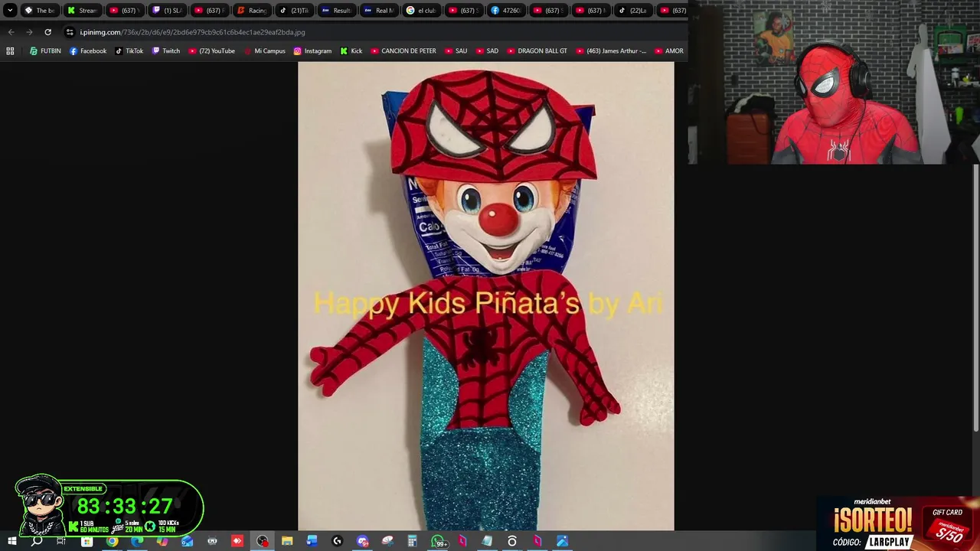The width and height of the screenshot is (980, 551).
Task: Open the AMOR bookmark
Action: [x=669, y=51]
